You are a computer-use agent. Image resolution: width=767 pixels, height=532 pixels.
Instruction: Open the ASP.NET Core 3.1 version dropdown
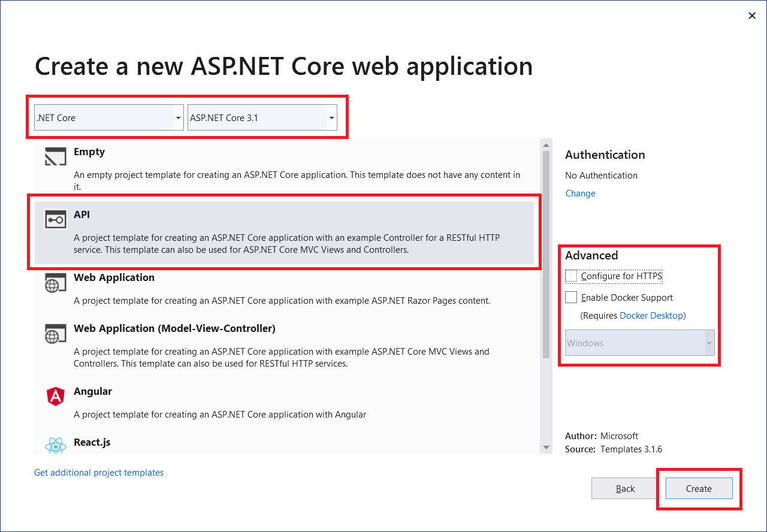pyautogui.click(x=262, y=117)
